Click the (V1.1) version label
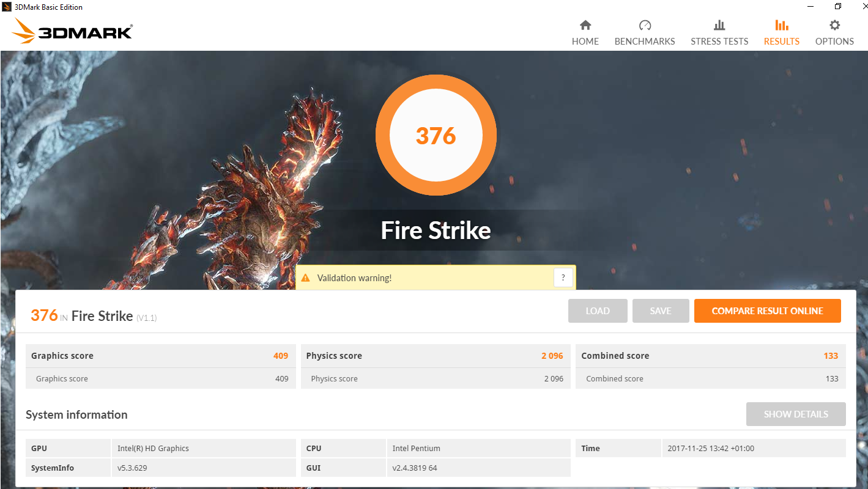 point(146,318)
